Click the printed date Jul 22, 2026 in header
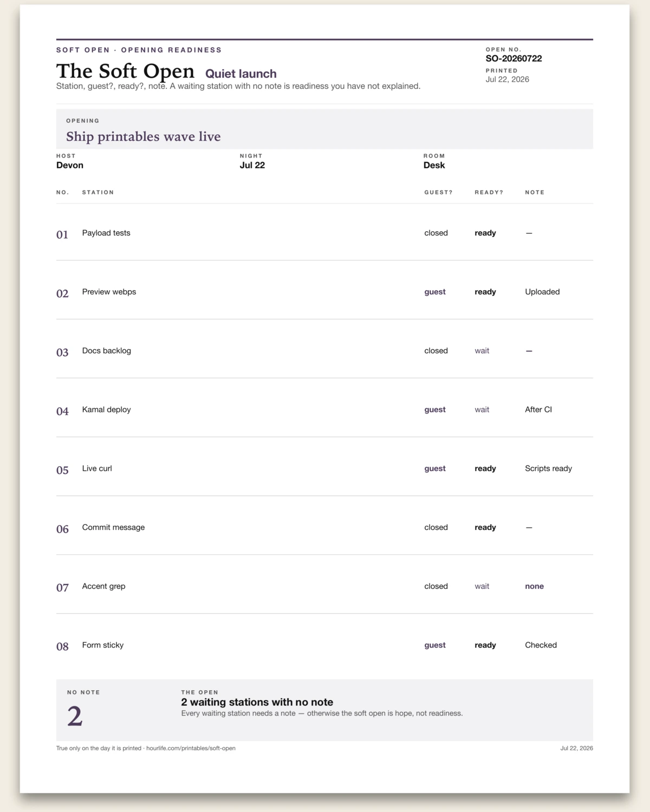The height and width of the screenshot is (812, 650). point(508,79)
